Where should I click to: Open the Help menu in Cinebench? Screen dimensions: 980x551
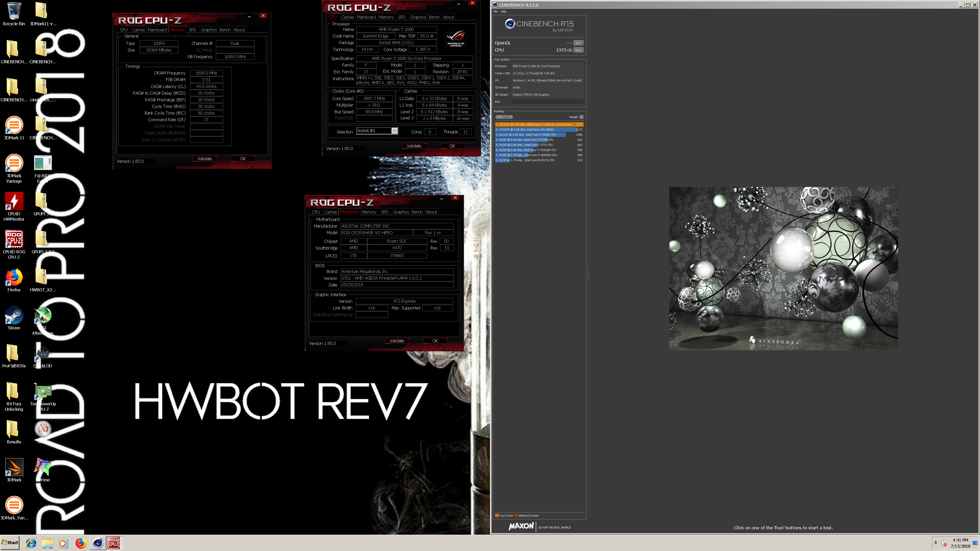[504, 11]
